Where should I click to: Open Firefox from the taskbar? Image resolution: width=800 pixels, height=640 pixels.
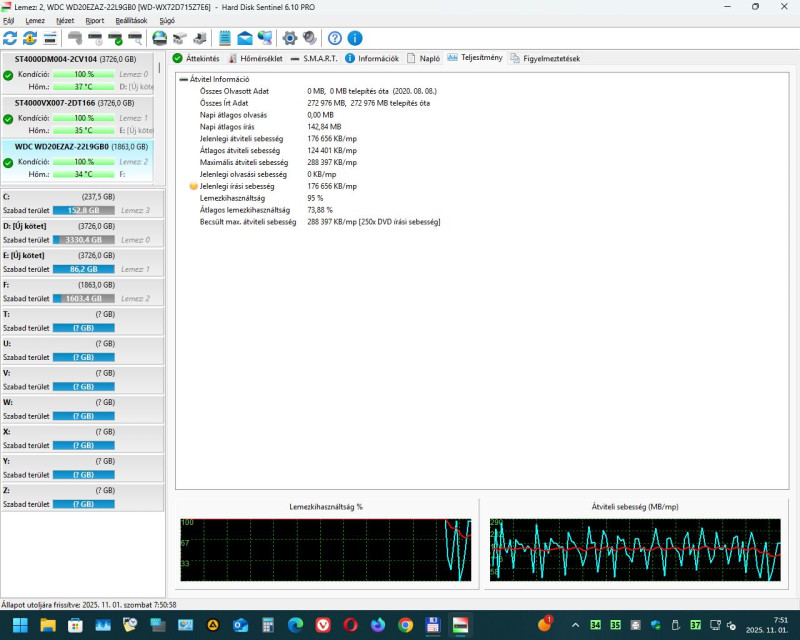tap(377, 625)
